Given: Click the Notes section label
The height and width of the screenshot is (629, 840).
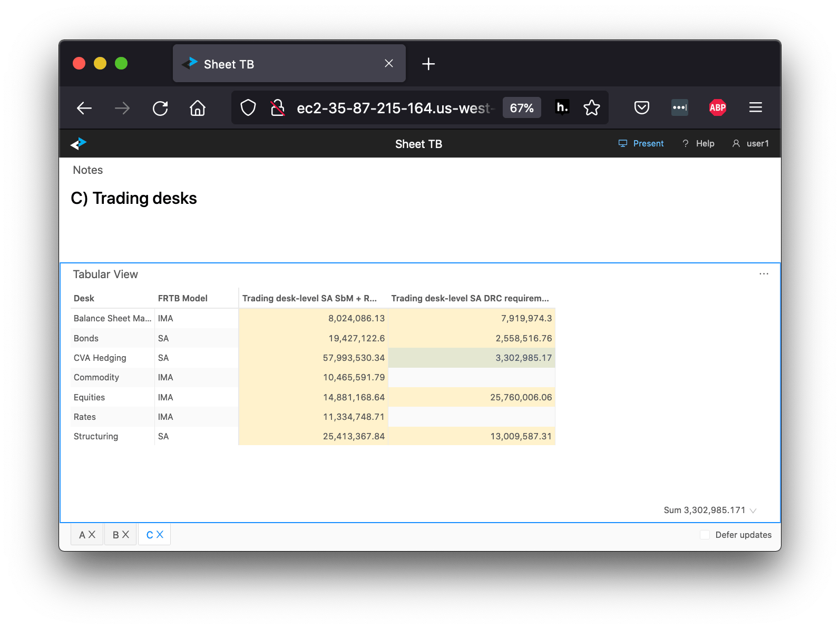Looking at the screenshot, I should [88, 170].
